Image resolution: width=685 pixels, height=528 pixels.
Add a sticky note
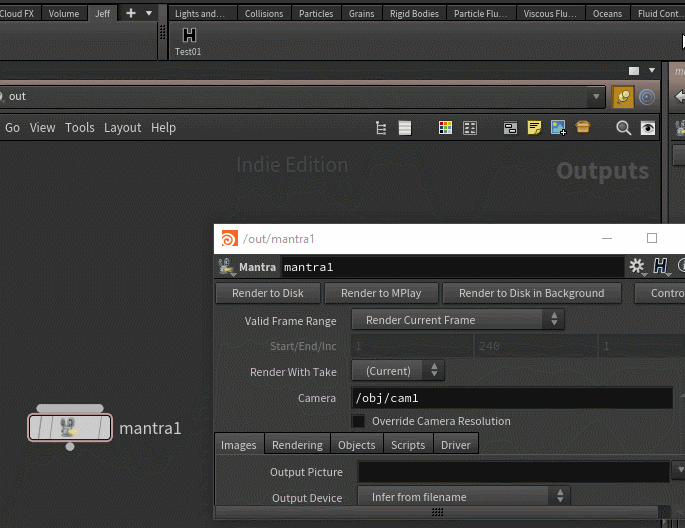pos(534,128)
